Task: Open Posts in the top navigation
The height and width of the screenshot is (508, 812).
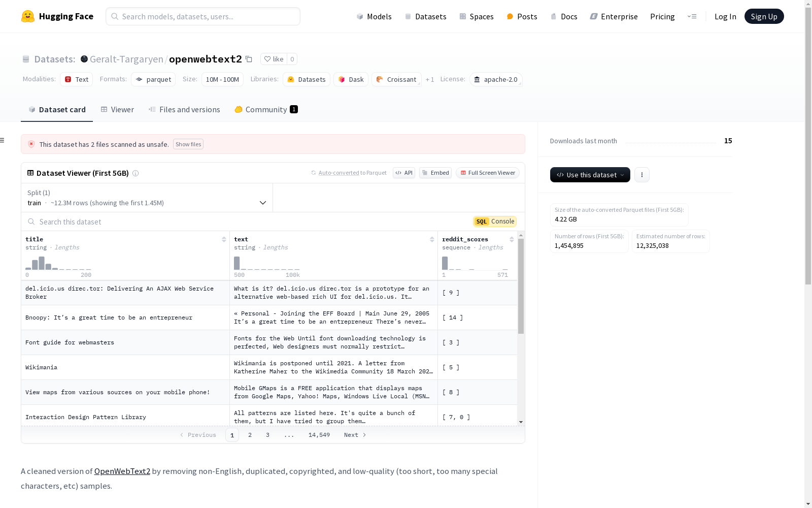Action: pyautogui.click(x=522, y=16)
